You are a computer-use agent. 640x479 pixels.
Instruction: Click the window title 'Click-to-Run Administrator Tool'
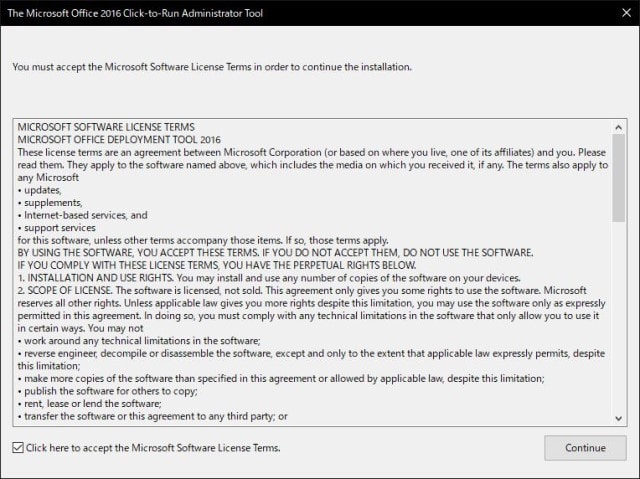pyautogui.click(x=135, y=13)
